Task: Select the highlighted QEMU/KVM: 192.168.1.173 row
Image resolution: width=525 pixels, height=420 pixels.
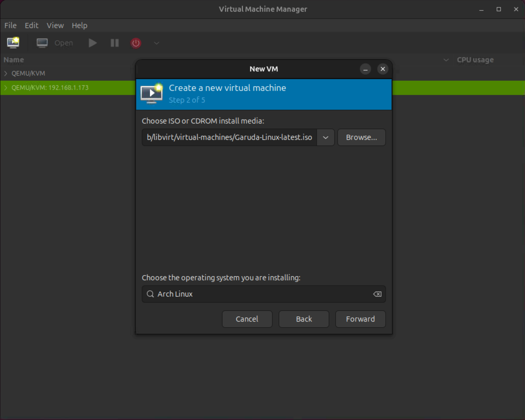Action: click(68, 87)
